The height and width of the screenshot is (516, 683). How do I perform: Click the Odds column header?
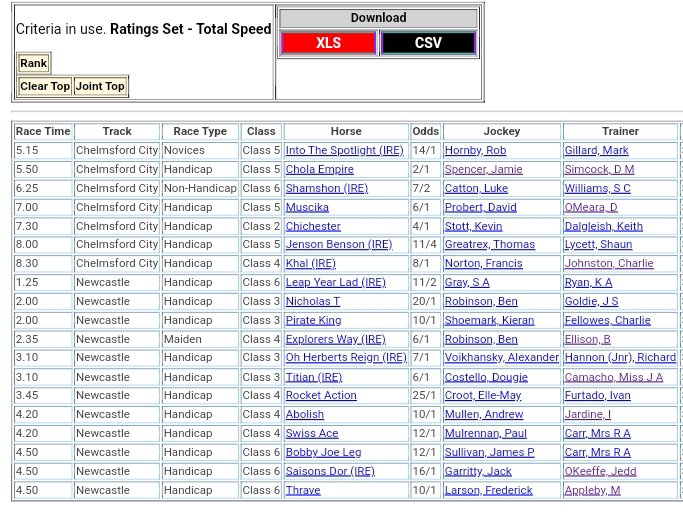point(425,131)
